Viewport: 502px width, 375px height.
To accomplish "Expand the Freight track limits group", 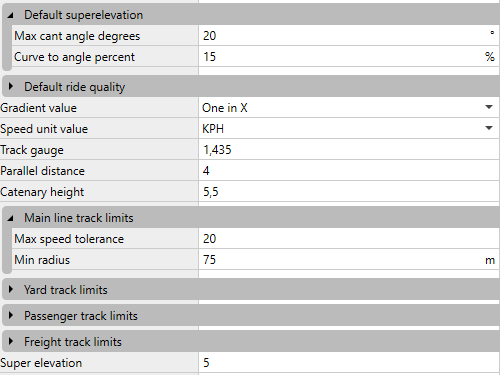I will pyautogui.click(x=11, y=341).
